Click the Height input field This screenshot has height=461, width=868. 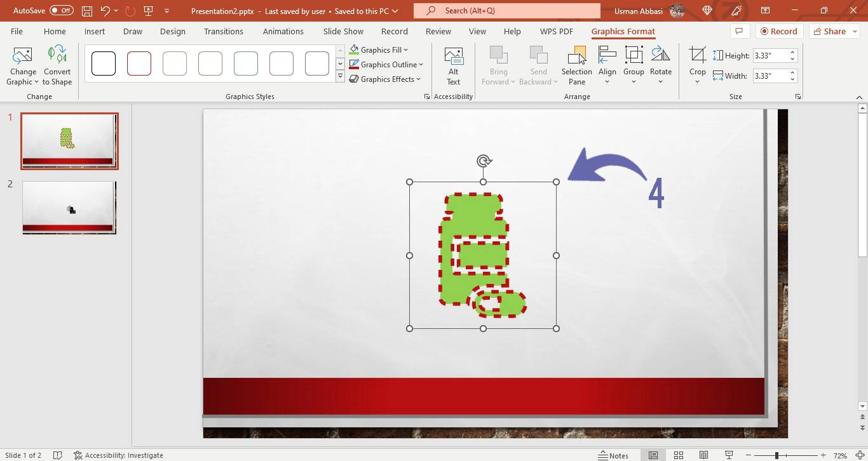coord(771,56)
